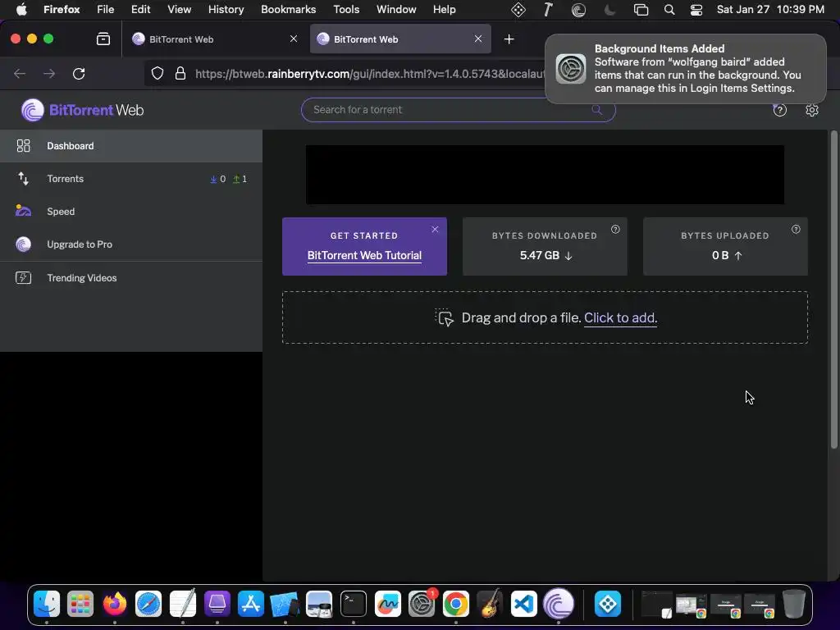The image size is (840, 630).
Task: Close the first BitTorrent Web tab
Action: pos(294,39)
